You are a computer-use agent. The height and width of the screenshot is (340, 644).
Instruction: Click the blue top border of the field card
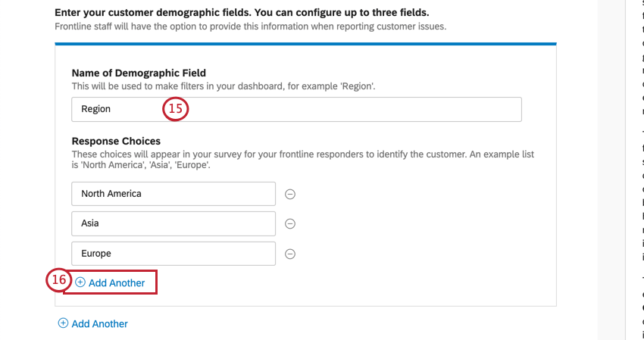point(305,44)
